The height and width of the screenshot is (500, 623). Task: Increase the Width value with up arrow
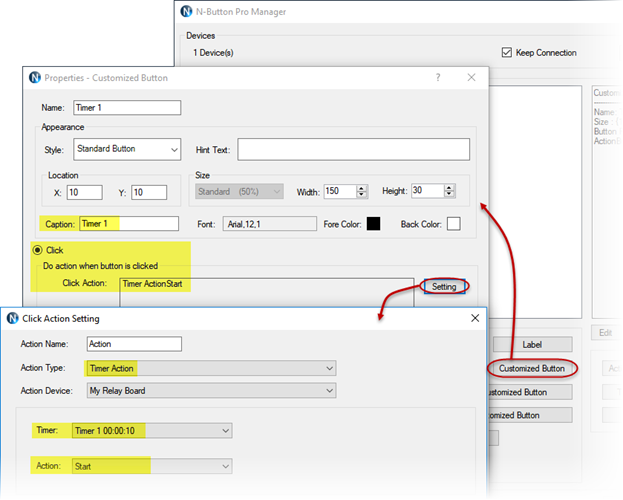tap(361, 188)
